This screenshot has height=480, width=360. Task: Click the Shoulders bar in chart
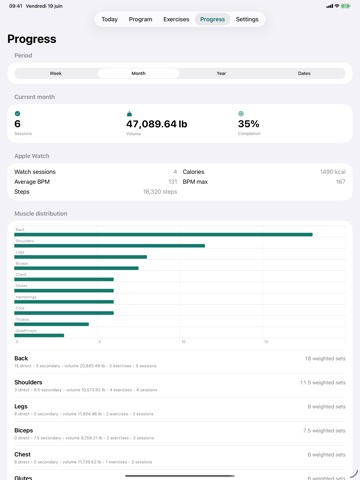(x=110, y=246)
